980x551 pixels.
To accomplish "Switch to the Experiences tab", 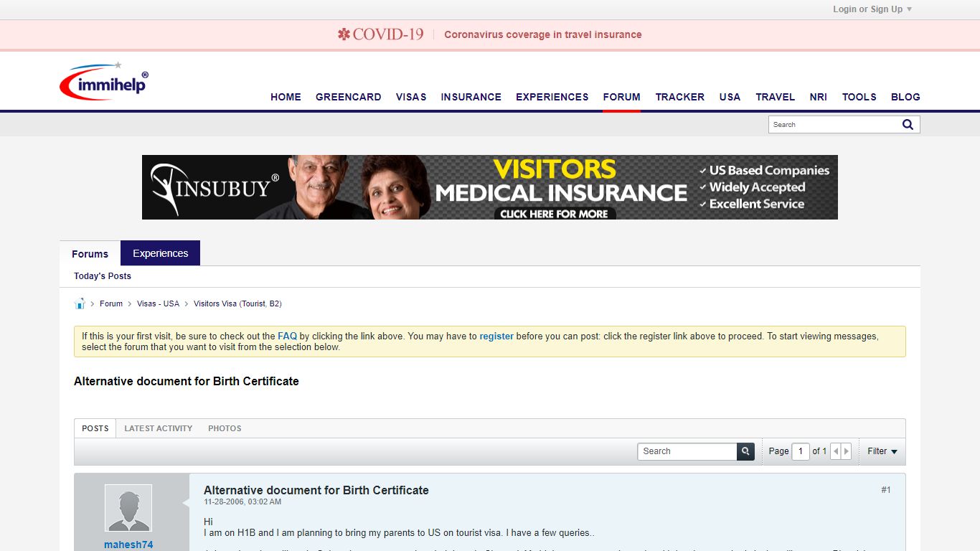I will 161,253.
